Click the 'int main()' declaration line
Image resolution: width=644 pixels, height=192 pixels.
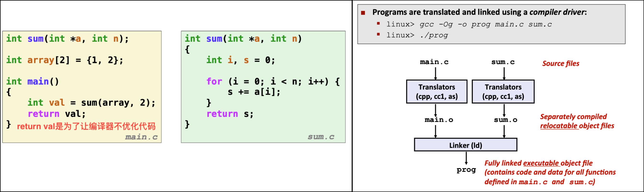pos(33,82)
